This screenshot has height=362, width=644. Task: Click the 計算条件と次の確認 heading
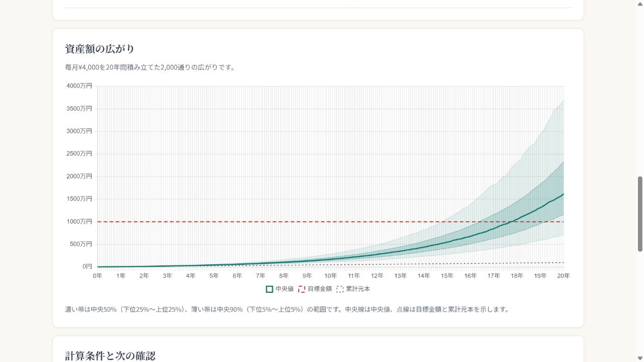(x=110, y=356)
